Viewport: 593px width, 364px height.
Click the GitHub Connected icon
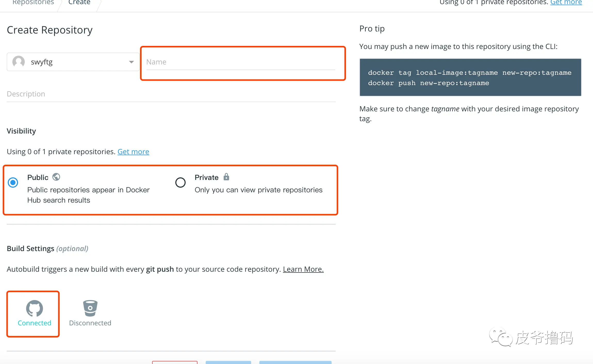pos(34,308)
